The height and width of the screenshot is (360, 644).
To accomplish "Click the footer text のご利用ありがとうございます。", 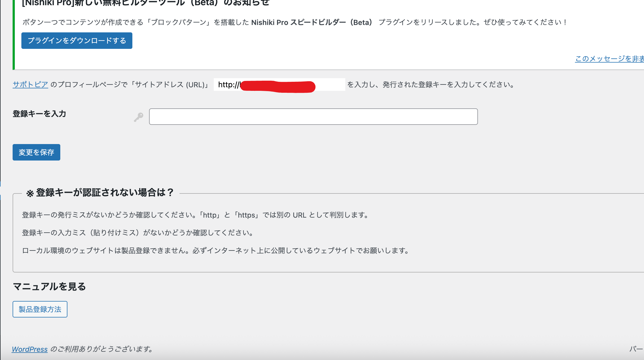I will point(102,349).
